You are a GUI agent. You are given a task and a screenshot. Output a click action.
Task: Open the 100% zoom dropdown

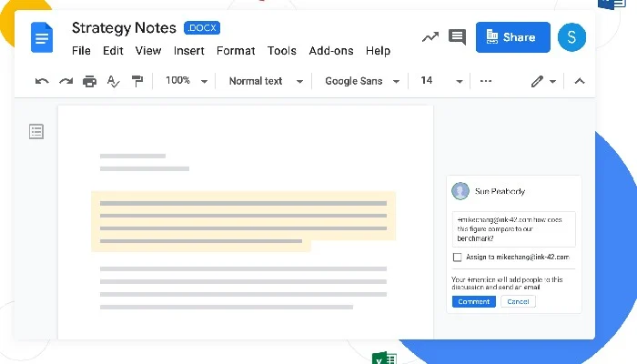pyautogui.click(x=187, y=81)
